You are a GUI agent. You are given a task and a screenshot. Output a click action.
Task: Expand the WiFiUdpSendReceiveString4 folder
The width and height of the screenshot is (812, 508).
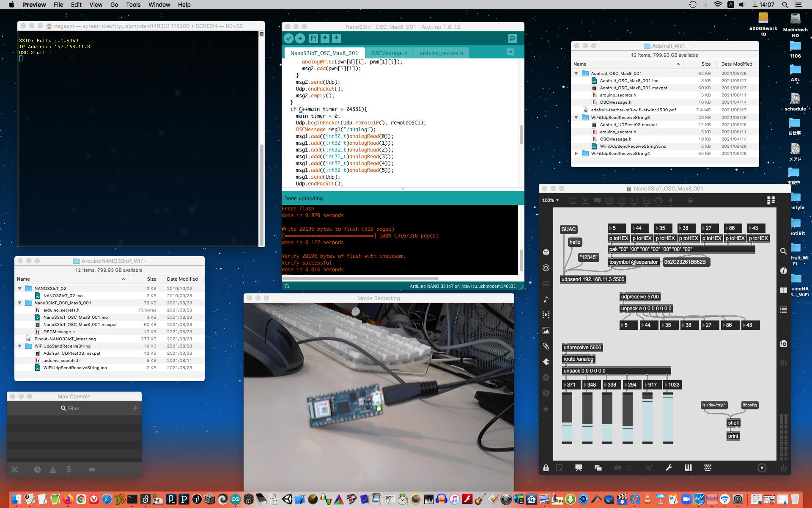pyautogui.click(x=576, y=154)
